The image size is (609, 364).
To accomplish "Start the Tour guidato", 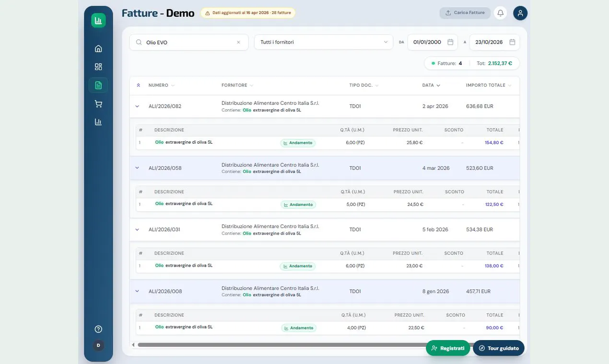I will coord(499,348).
